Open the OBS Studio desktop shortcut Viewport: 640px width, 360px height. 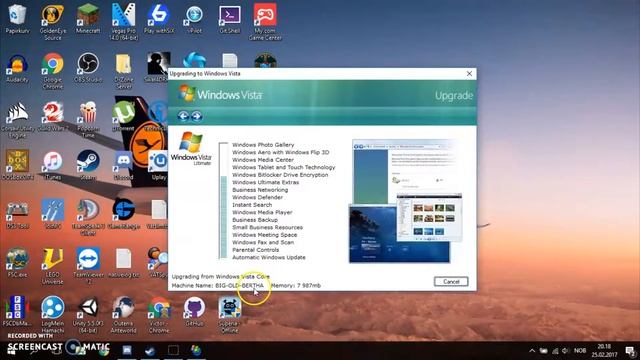point(88,68)
